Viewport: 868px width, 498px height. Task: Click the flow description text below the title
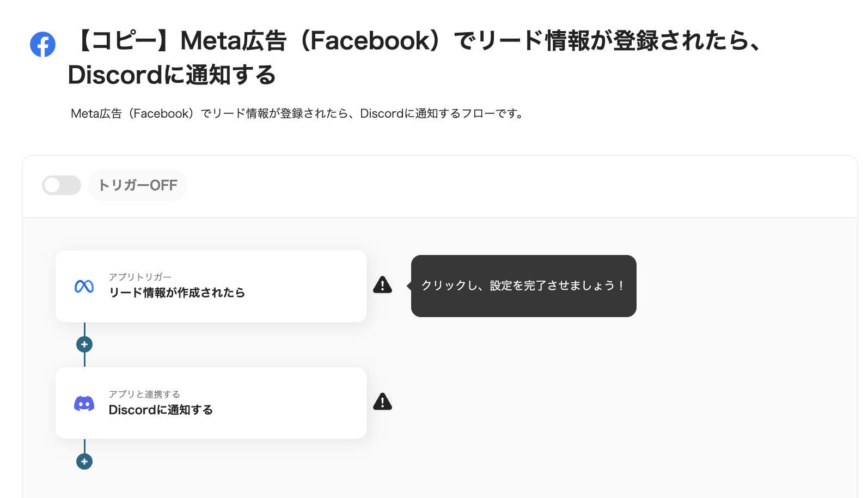(x=297, y=113)
